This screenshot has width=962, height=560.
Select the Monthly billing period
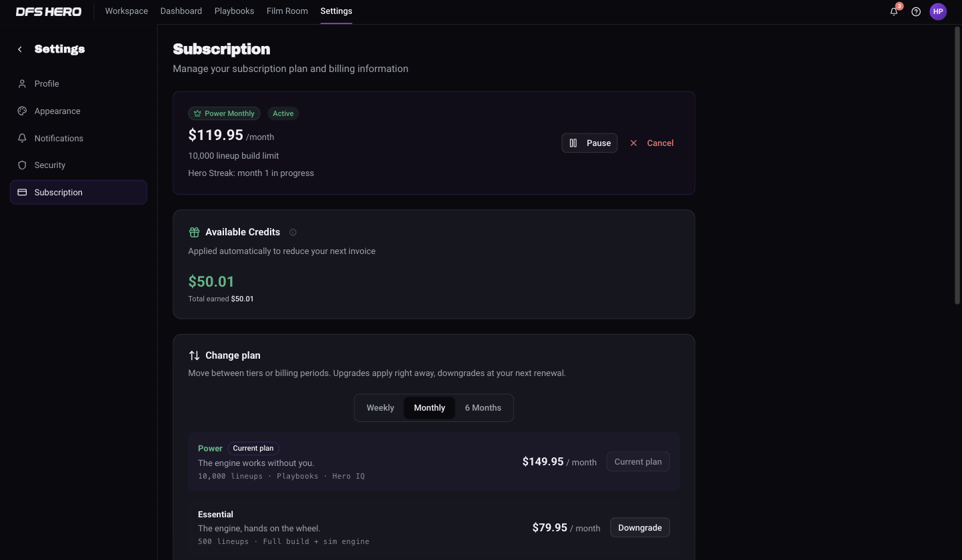tap(429, 408)
